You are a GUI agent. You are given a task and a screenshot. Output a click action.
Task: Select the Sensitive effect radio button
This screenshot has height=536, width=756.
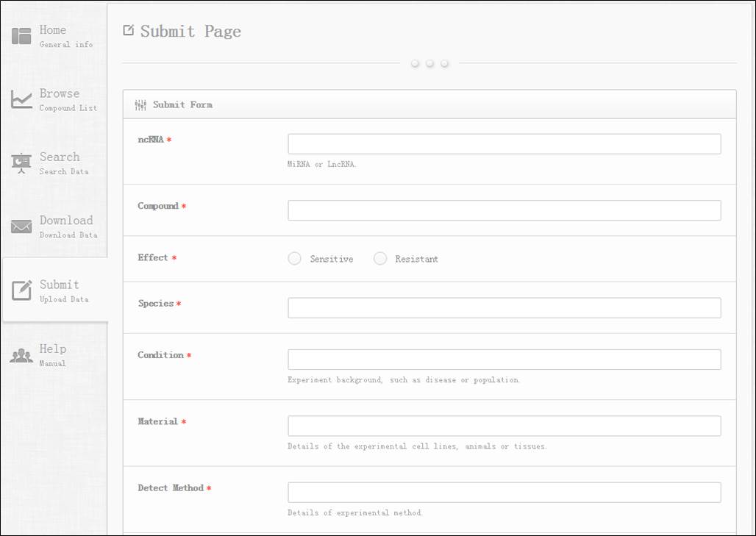point(295,259)
